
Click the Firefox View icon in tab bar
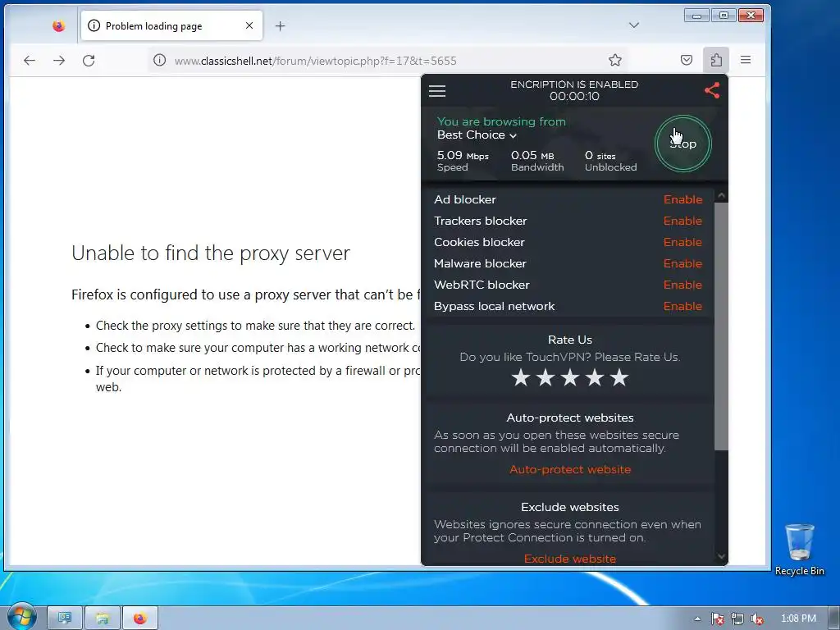(58, 25)
